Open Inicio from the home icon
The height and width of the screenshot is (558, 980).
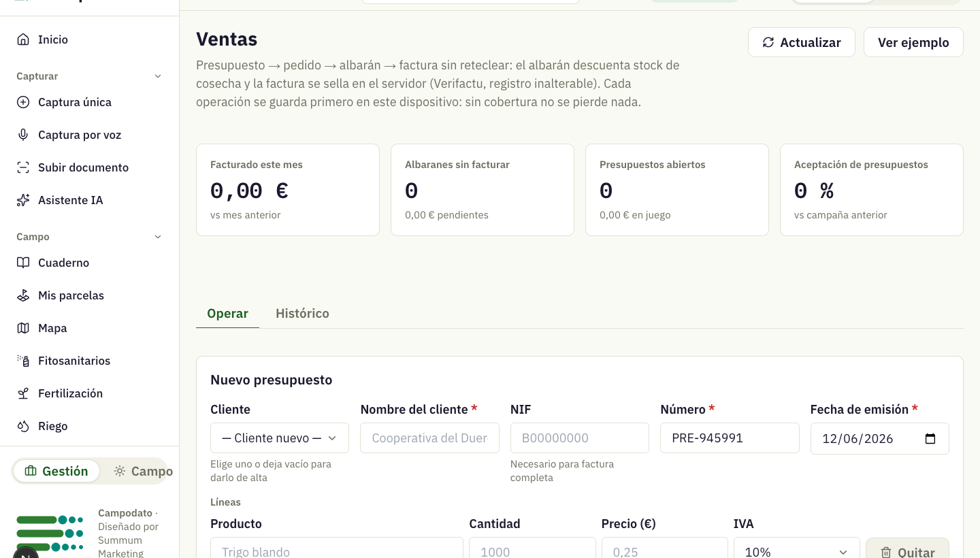click(x=23, y=39)
